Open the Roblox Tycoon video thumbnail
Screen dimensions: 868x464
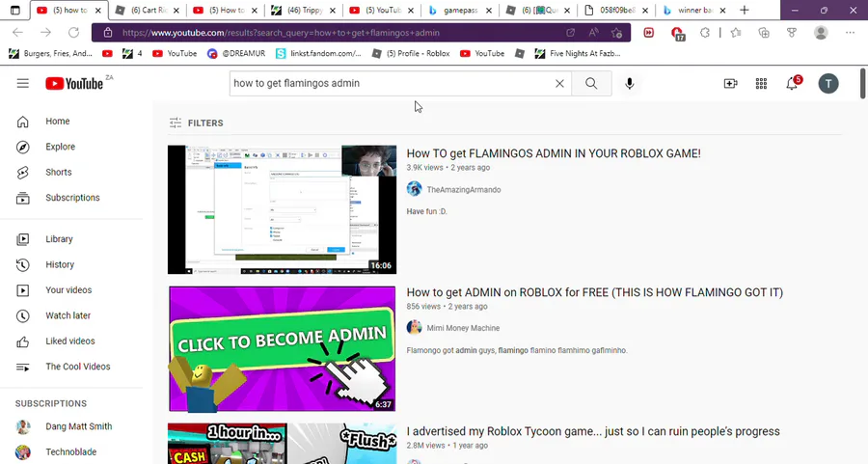point(283,444)
